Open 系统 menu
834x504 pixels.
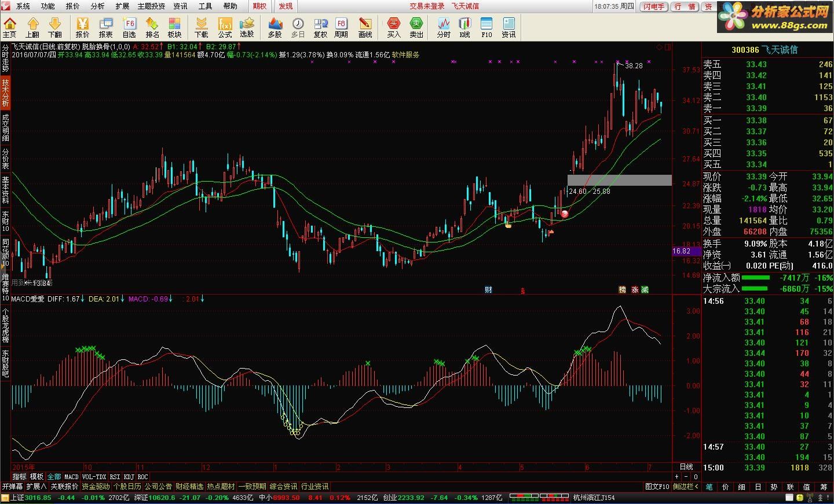pos(23,6)
